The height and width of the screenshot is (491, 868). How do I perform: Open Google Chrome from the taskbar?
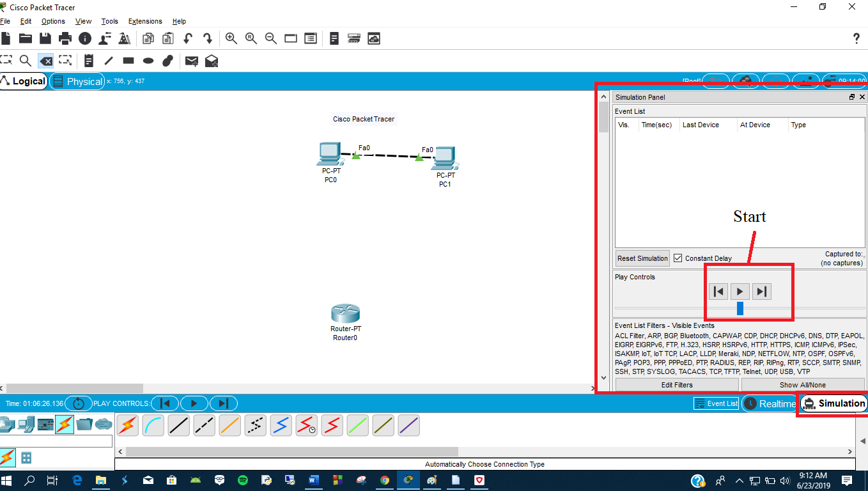pyautogui.click(x=385, y=480)
